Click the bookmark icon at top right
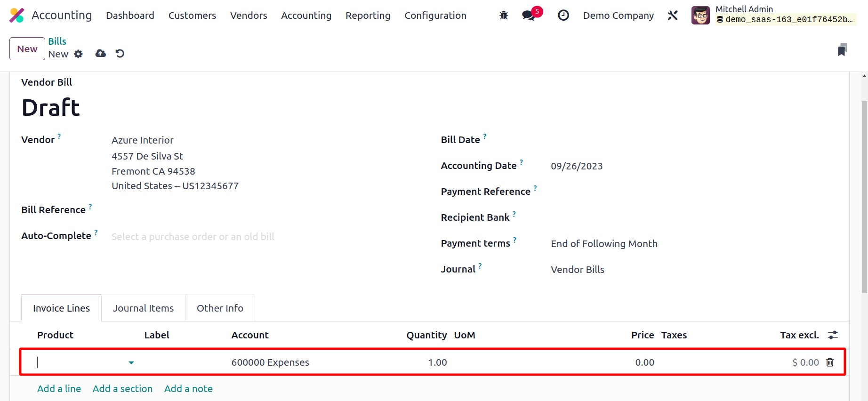The image size is (868, 401). pos(842,50)
